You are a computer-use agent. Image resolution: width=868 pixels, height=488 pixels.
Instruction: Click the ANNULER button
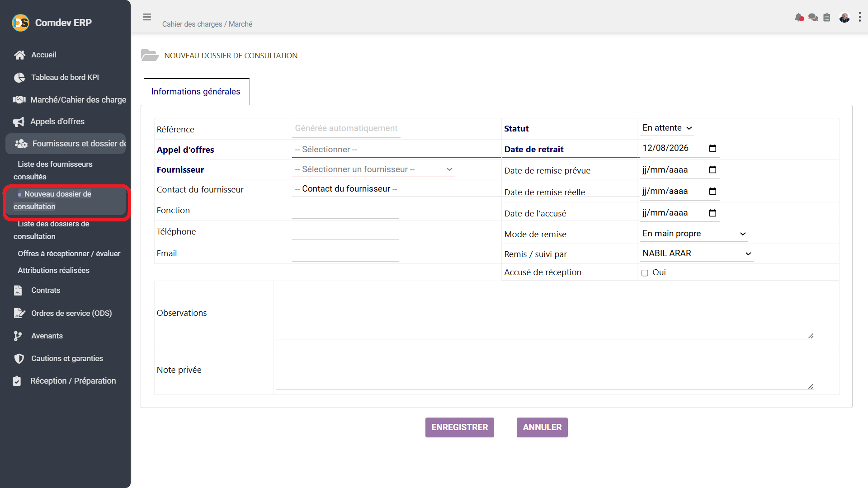[542, 427]
